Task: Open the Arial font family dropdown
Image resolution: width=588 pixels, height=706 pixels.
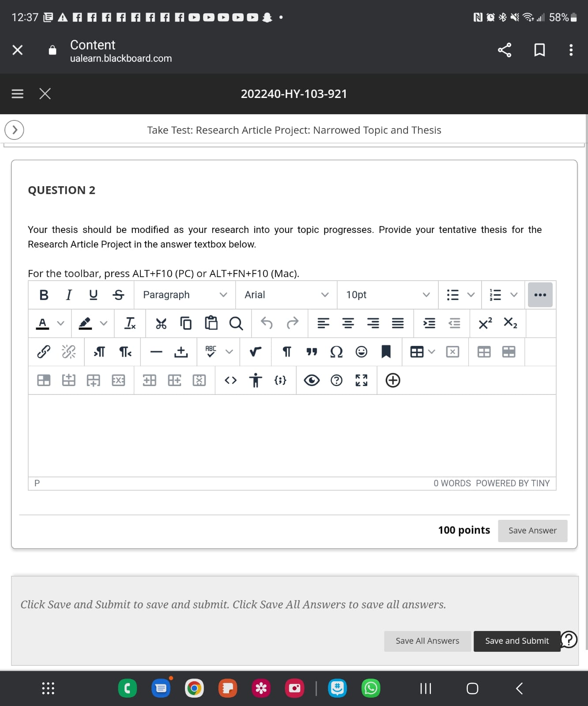Action: click(286, 295)
